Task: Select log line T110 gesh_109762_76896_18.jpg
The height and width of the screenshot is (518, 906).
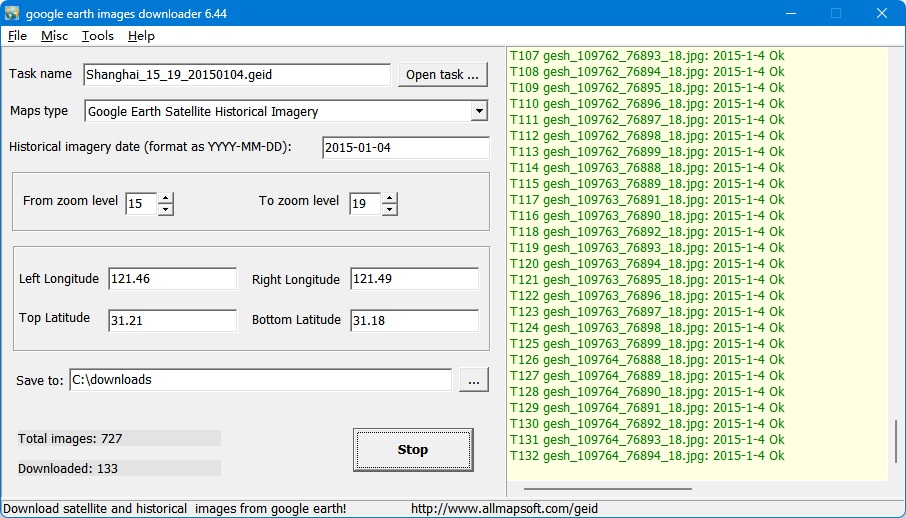Action: click(647, 104)
